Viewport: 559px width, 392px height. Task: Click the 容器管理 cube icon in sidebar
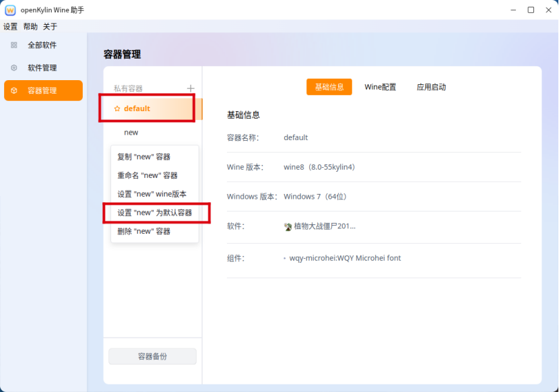[x=14, y=91]
